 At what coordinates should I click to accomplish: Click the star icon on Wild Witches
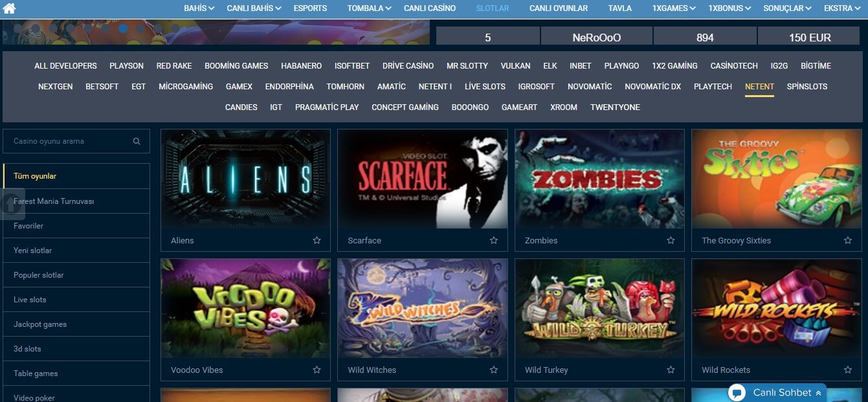494,369
